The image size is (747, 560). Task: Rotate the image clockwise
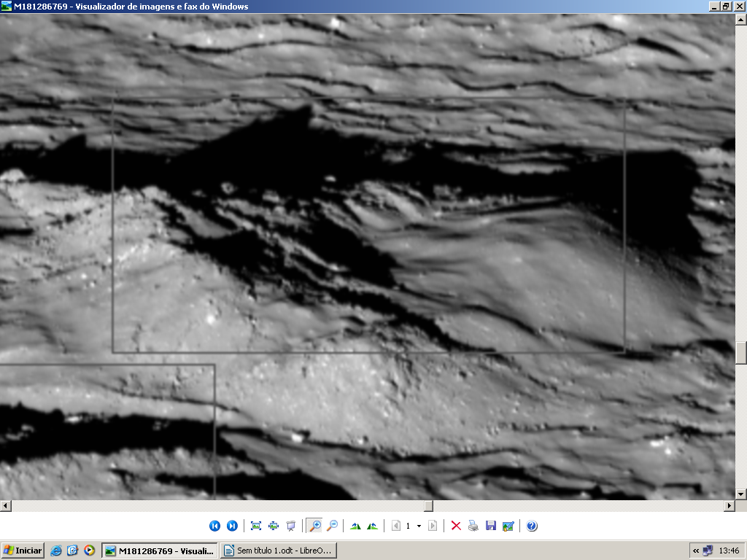(355, 526)
